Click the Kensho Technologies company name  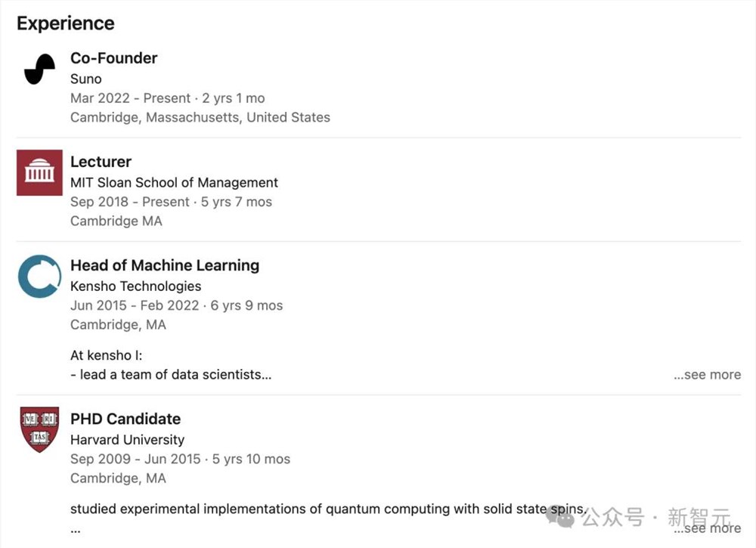pyautogui.click(x=135, y=286)
